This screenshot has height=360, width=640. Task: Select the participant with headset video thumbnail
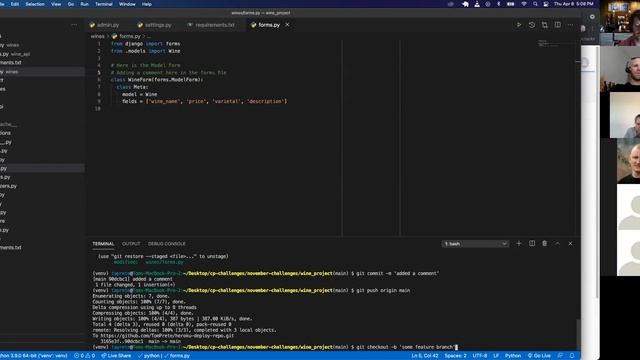point(620,69)
